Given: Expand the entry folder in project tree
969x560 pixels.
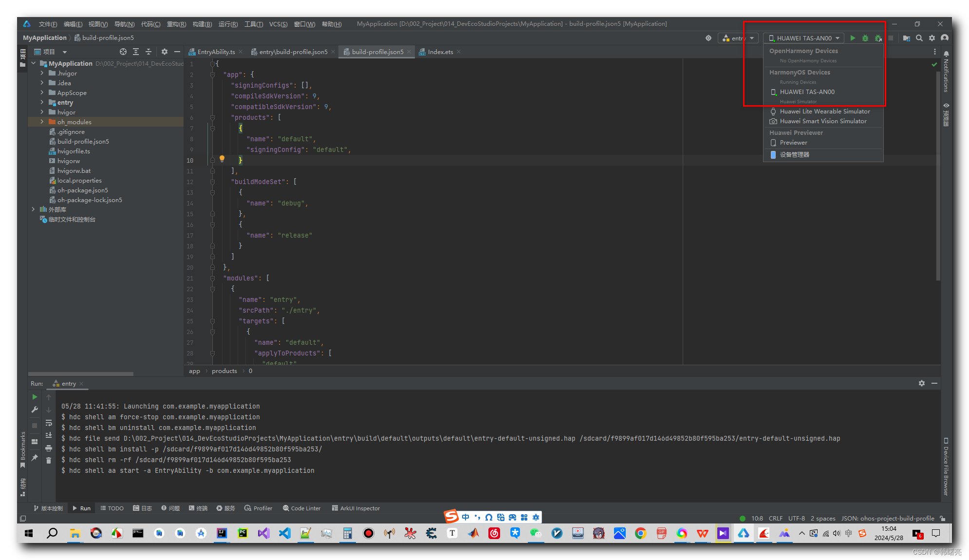Looking at the screenshot, I should pos(42,102).
